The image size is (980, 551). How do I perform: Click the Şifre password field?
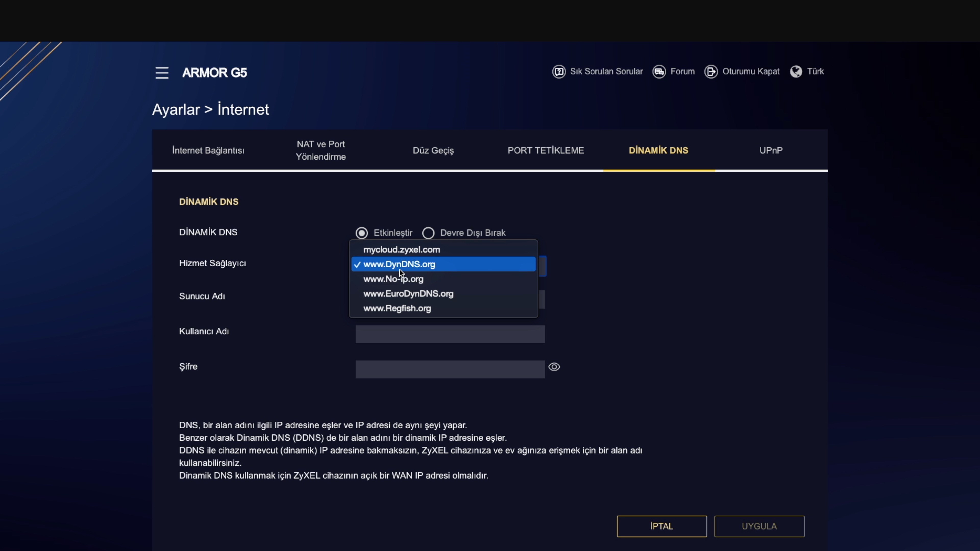click(x=450, y=369)
